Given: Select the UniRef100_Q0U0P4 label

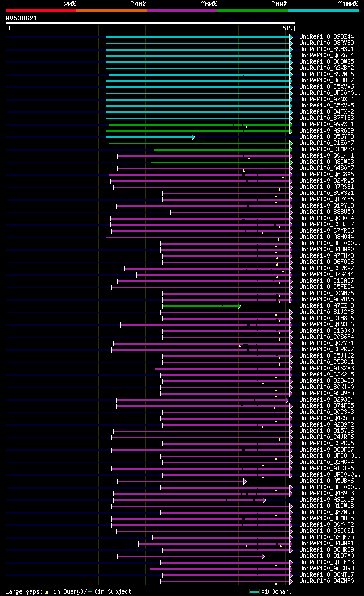Looking at the screenshot, I should [326, 218].
